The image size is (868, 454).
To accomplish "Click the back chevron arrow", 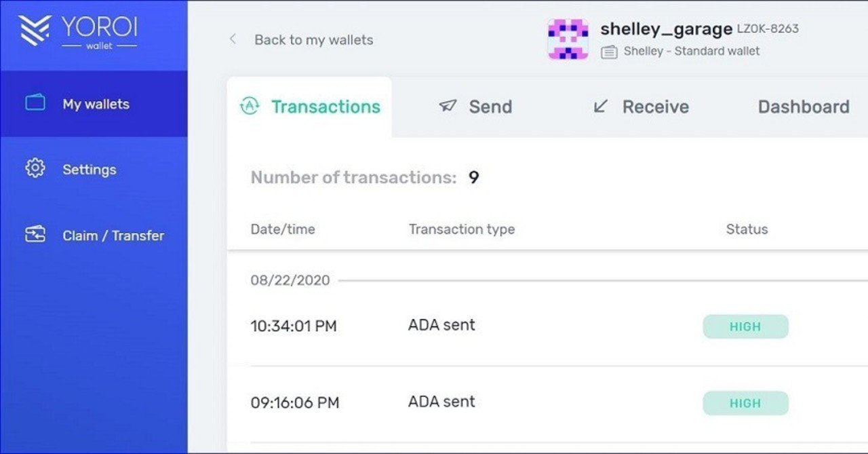I will (x=233, y=39).
